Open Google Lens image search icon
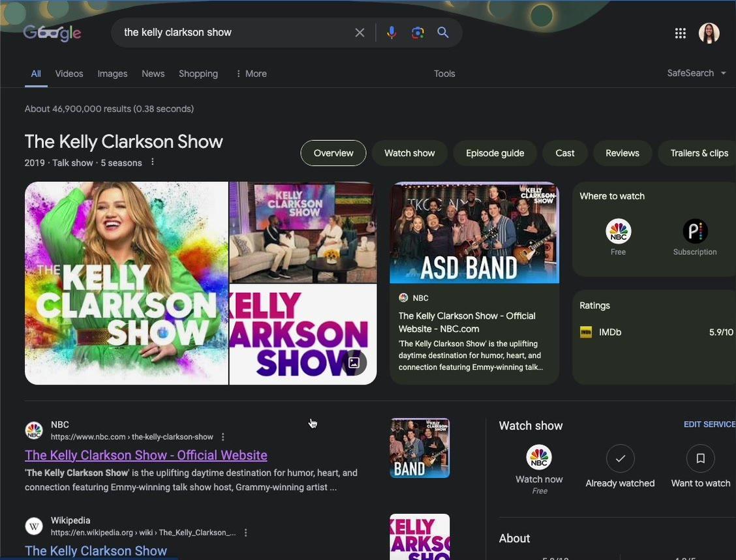Screen dimensions: 736x560 click(418, 33)
